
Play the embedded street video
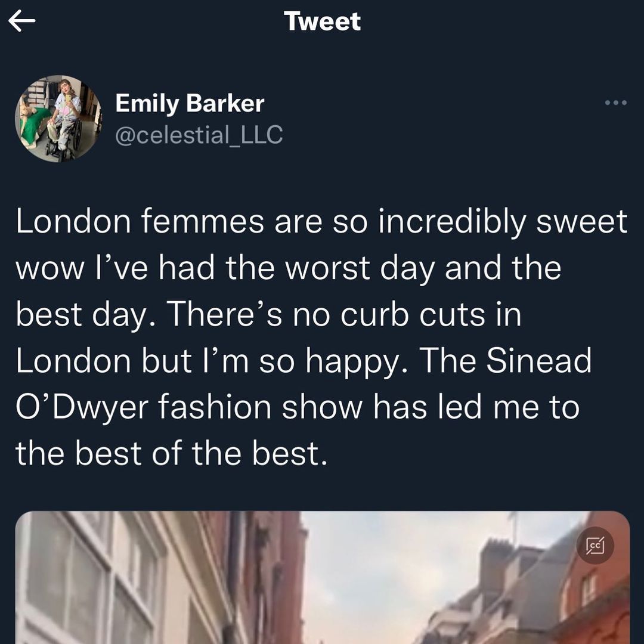[322, 578]
